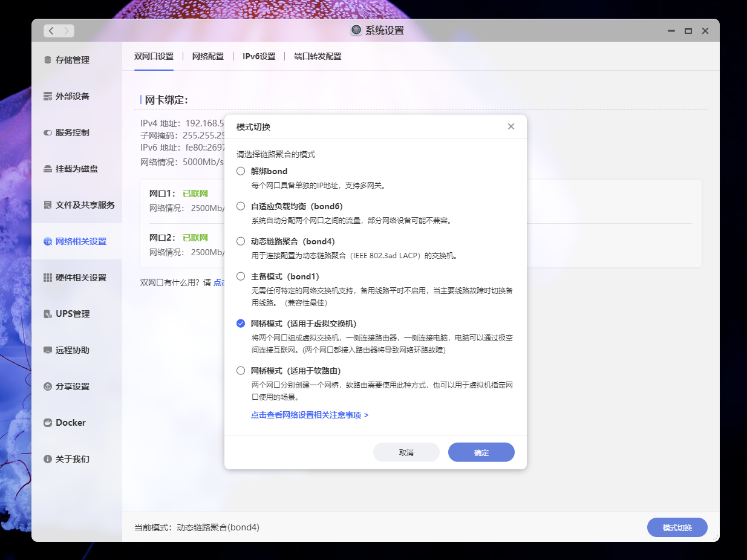Open the 存储管理 sidebar section
Viewport: 747px width, 560px height.
[x=67, y=59]
